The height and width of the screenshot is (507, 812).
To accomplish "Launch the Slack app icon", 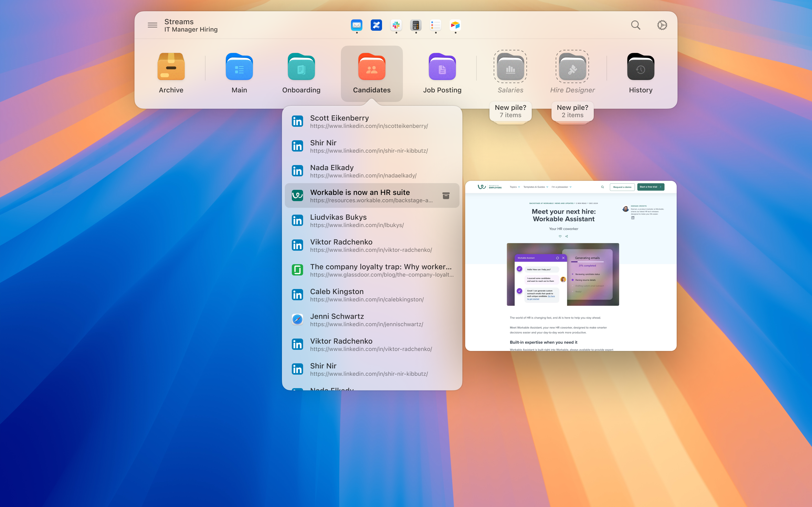I will tap(396, 25).
